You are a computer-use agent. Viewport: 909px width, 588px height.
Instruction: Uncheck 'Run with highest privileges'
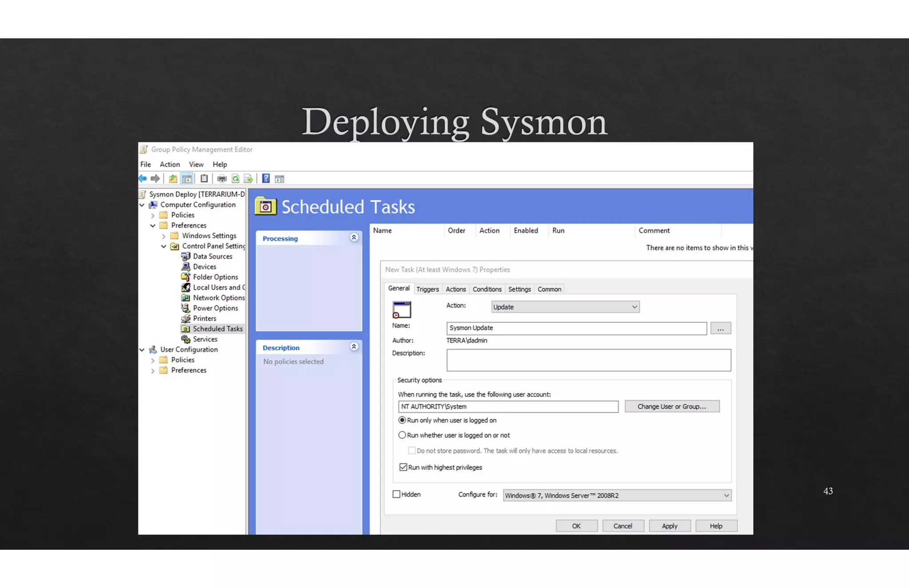403,467
